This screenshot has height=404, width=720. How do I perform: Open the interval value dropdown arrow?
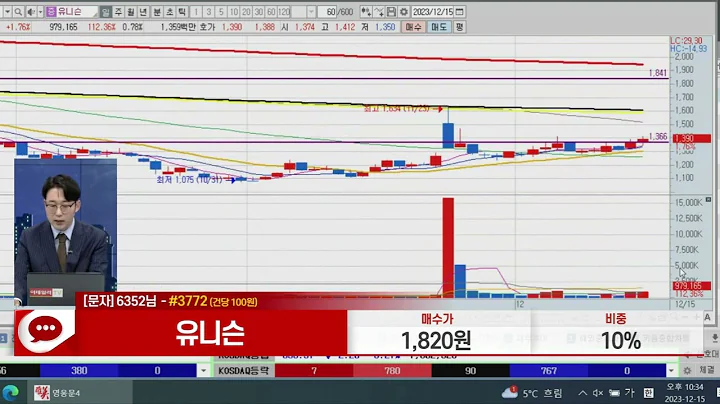311,11
